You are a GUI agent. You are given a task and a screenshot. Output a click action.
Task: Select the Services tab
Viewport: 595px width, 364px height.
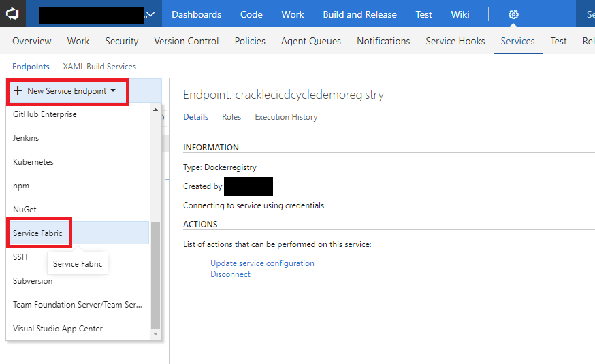coord(517,41)
